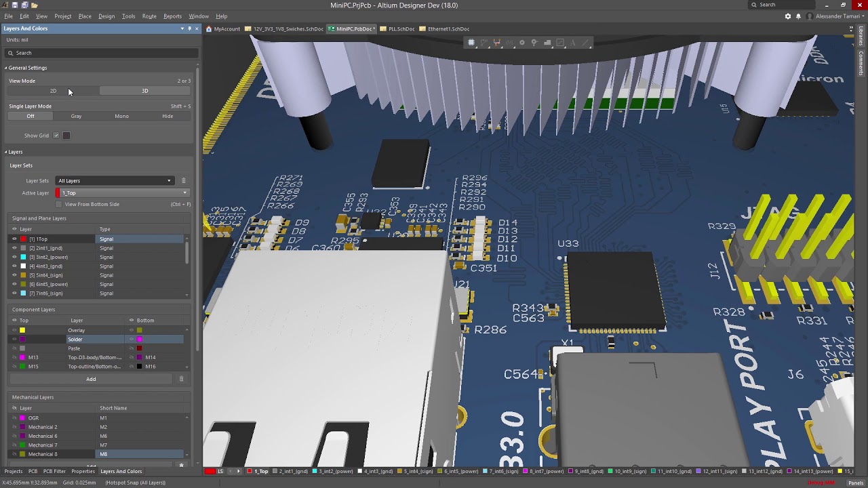Image resolution: width=868 pixels, height=488 pixels.
Task: Open the notifications bell icon
Action: tap(798, 16)
